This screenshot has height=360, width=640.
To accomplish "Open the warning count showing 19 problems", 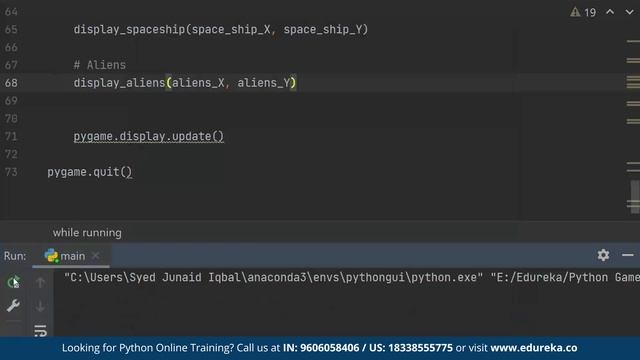I will point(584,12).
